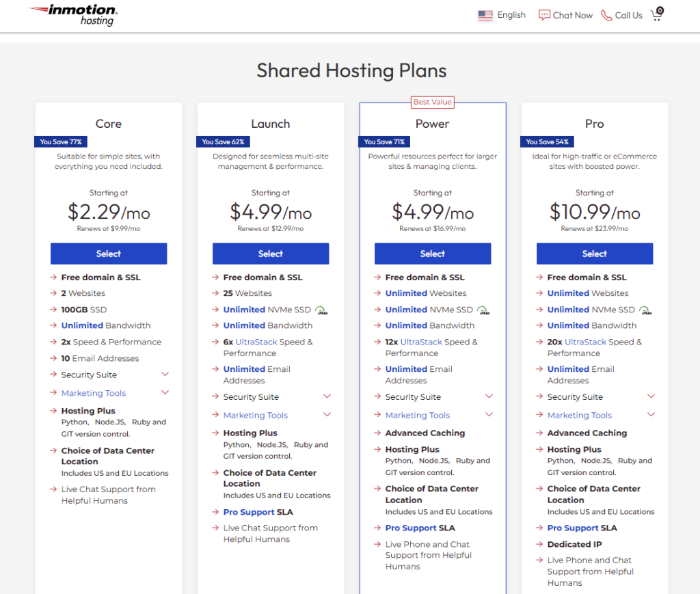Click Marketing Tools link in Core plan

(x=93, y=393)
